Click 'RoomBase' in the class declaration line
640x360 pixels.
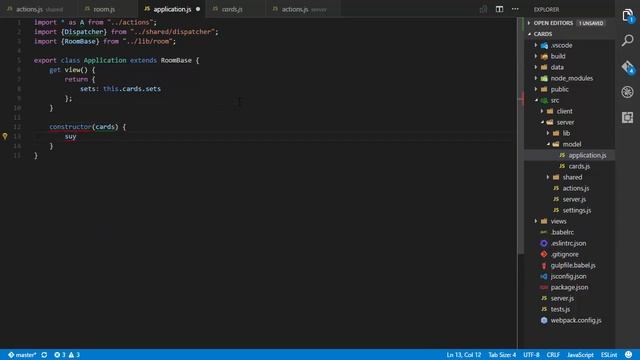(176, 60)
